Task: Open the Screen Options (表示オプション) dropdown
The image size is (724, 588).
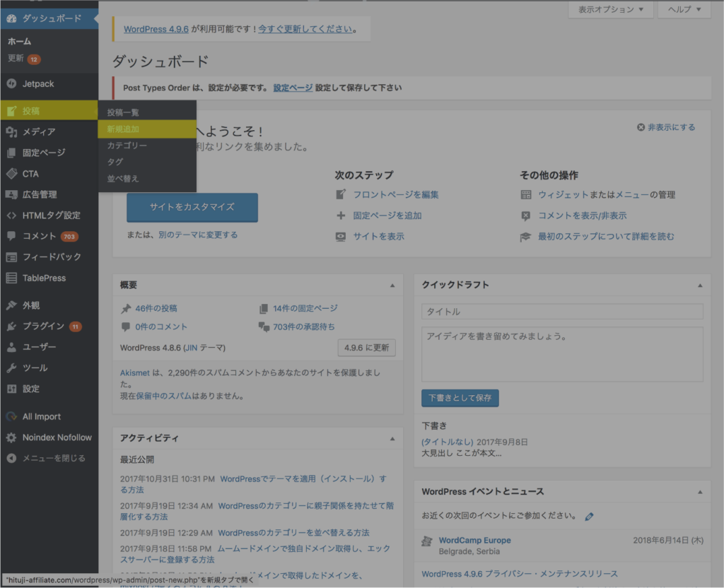Action: click(610, 9)
